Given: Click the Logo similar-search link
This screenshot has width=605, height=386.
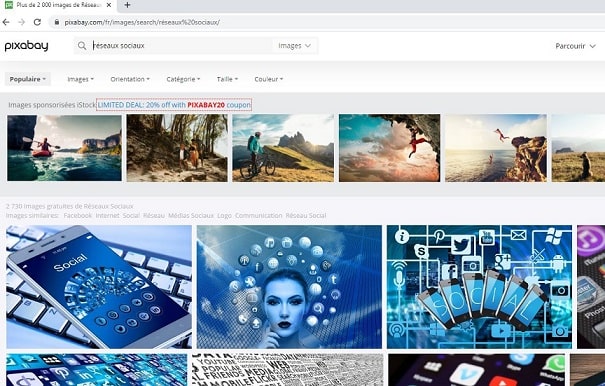Looking at the screenshot, I should click(224, 215).
